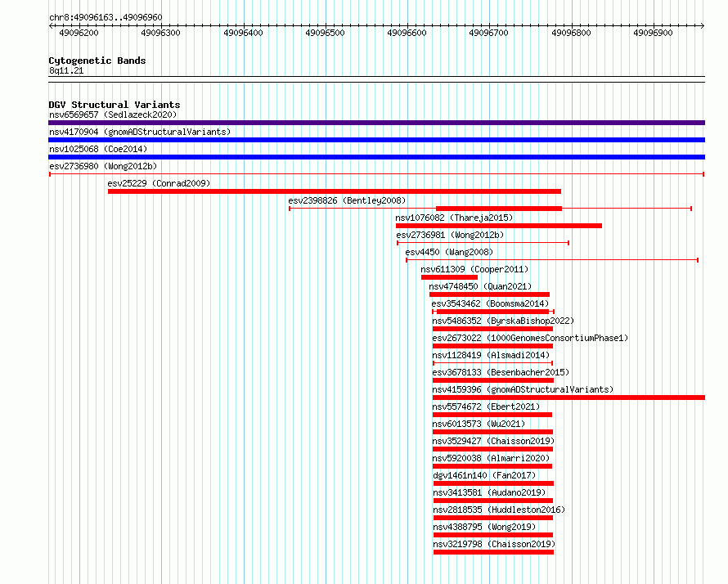Viewport: 728px width, 584px height.
Task: Click the red nsv3219798 Chaisson2019 bar
Action: pyautogui.click(x=493, y=552)
